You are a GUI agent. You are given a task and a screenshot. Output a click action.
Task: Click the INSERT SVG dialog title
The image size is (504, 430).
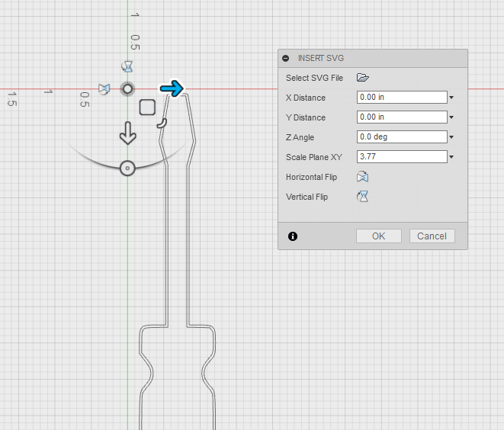point(321,58)
